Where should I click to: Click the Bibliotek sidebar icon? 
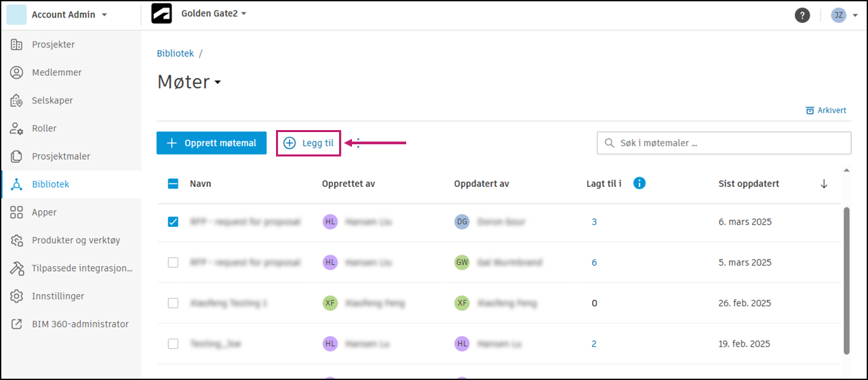17,184
